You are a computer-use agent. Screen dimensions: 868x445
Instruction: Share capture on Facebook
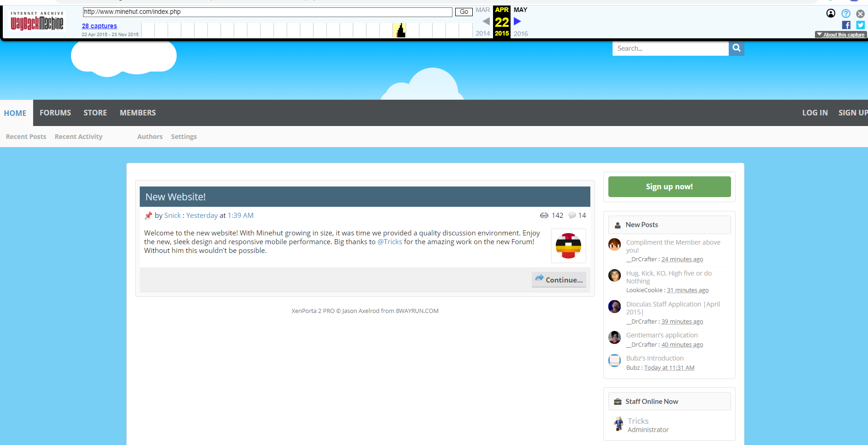click(x=846, y=25)
